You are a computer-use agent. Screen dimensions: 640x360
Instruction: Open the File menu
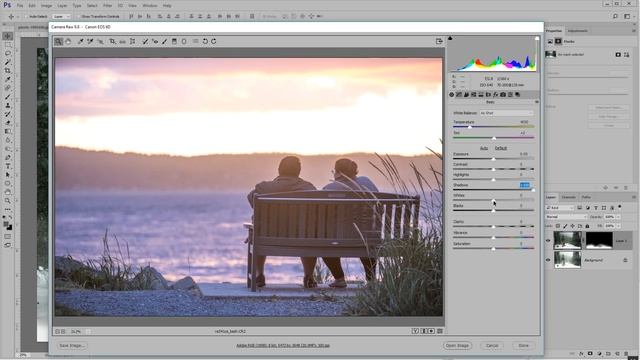pos(20,6)
